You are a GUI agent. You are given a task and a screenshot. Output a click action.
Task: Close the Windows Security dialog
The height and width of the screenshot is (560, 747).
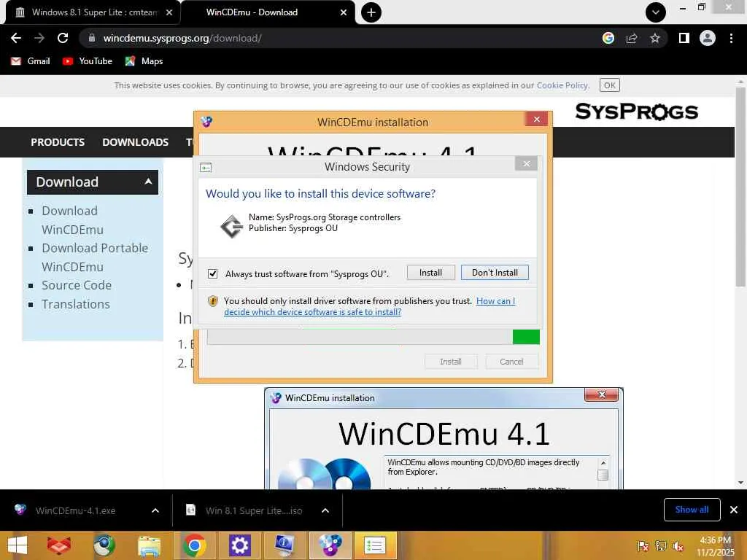[527, 164]
